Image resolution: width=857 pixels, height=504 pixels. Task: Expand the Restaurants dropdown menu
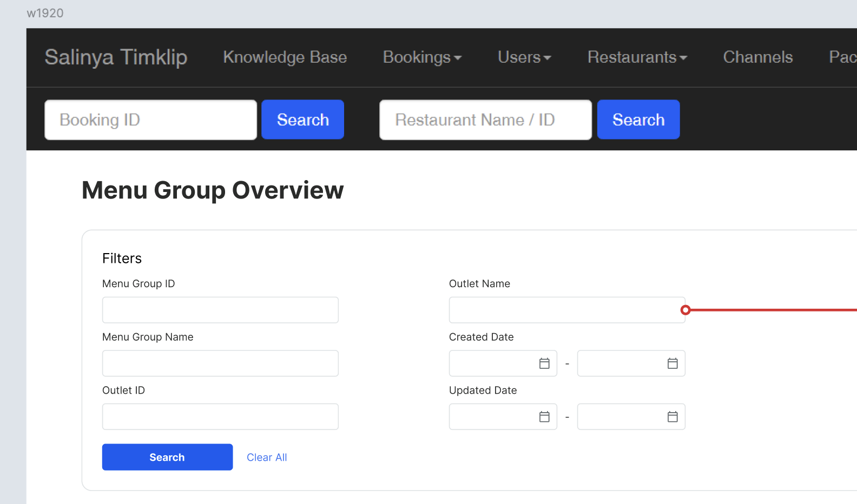click(x=637, y=57)
